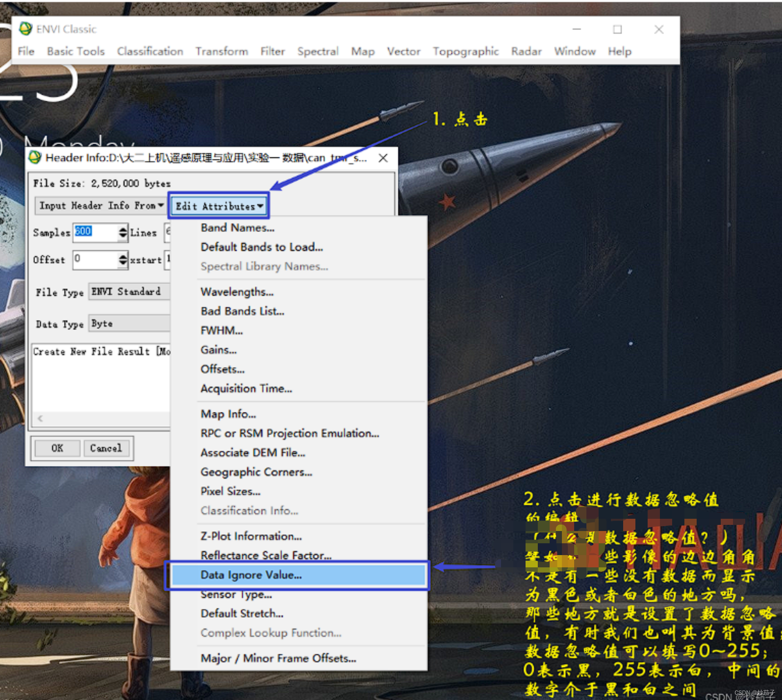Click the Offset input field
782x700 pixels.
[x=96, y=260]
